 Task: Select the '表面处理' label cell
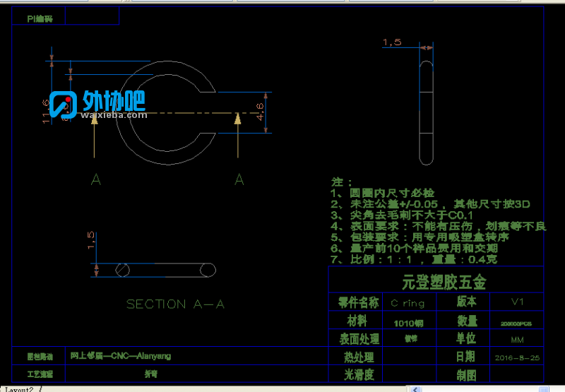[x=359, y=339]
